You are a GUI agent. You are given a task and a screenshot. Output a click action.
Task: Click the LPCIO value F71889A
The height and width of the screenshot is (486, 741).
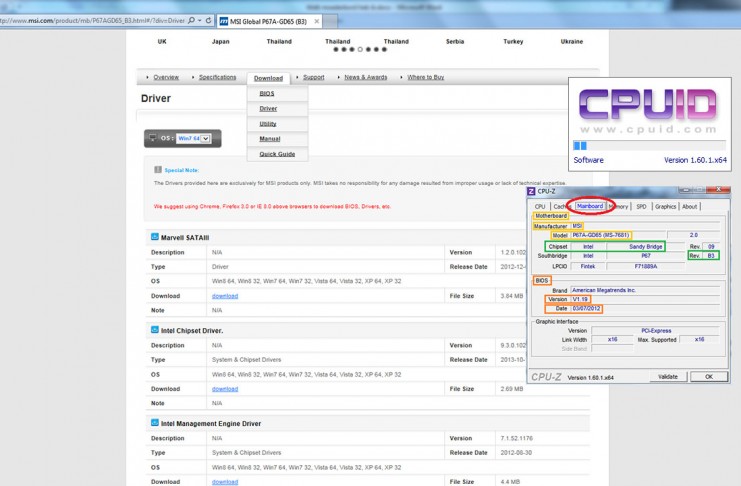click(x=646, y=267)
